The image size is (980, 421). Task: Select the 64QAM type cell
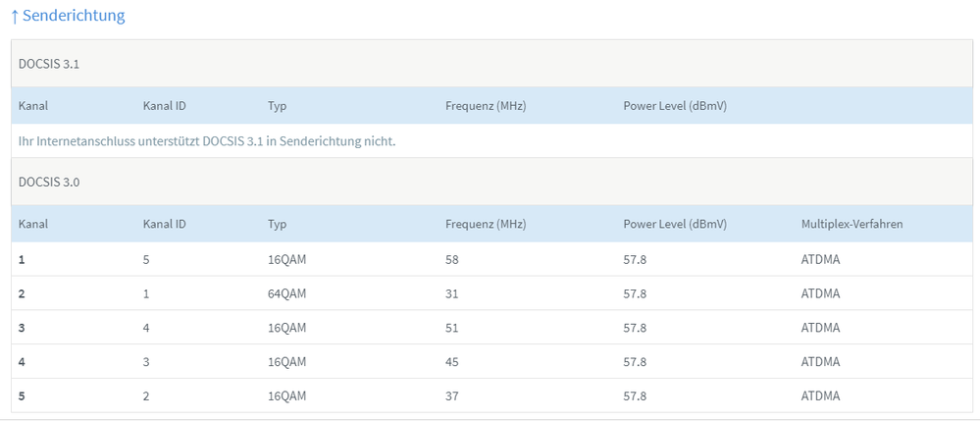point(287,293)
